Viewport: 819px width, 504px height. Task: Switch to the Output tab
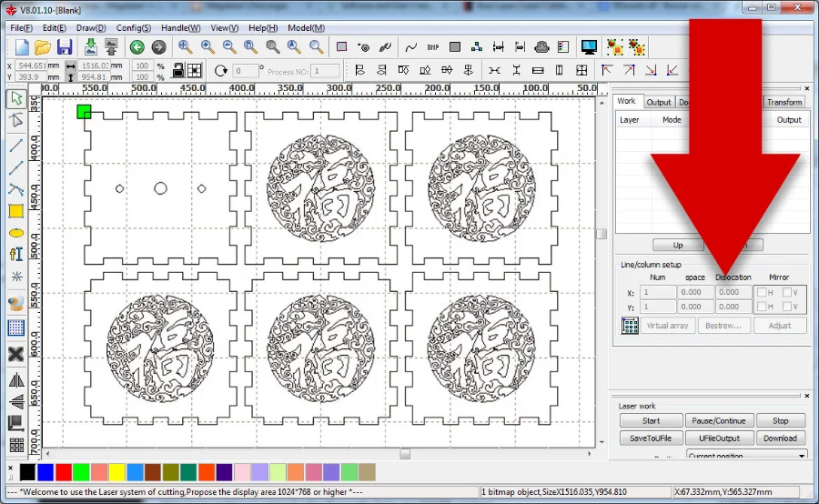(x=659, y=102)
